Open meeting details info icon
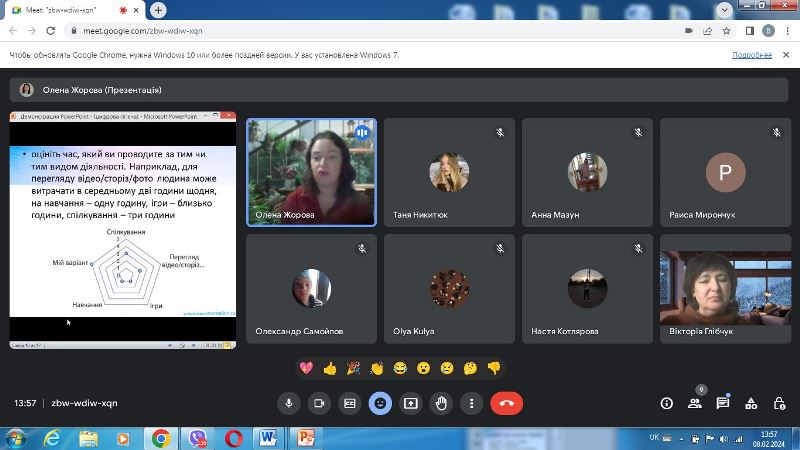Image resolution: width=800 pixels, height=450 pixels. tap(666, 403)
